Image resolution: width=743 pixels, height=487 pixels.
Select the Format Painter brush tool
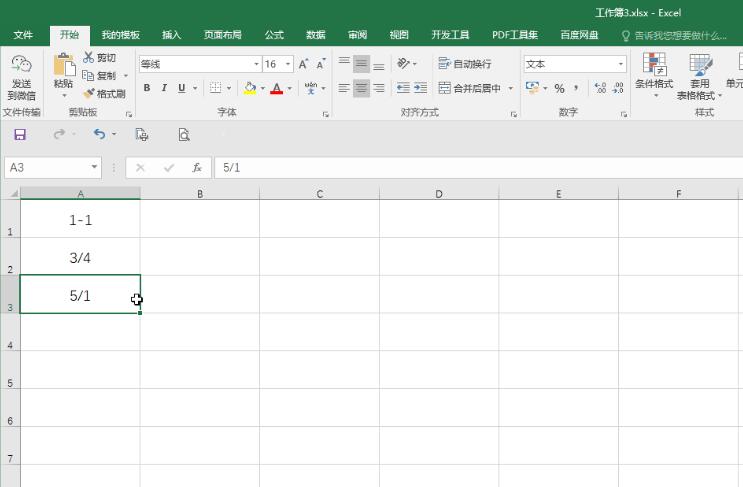pyautogui.click(x=89, y=94)
